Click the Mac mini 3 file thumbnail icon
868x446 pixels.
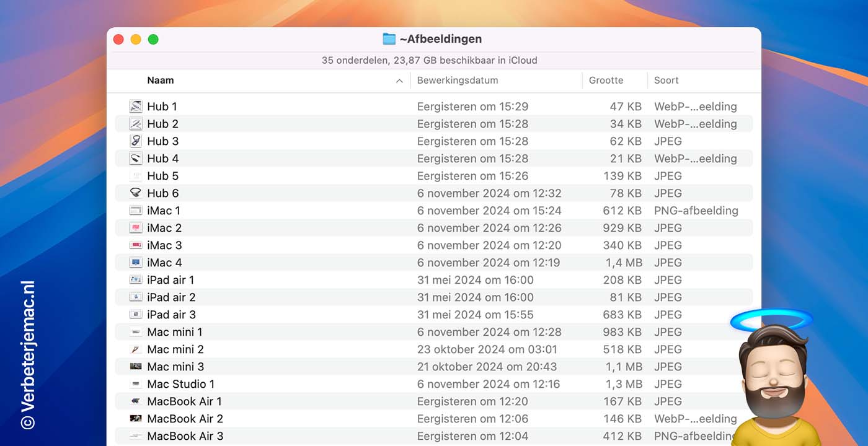[x=136, y=367]
